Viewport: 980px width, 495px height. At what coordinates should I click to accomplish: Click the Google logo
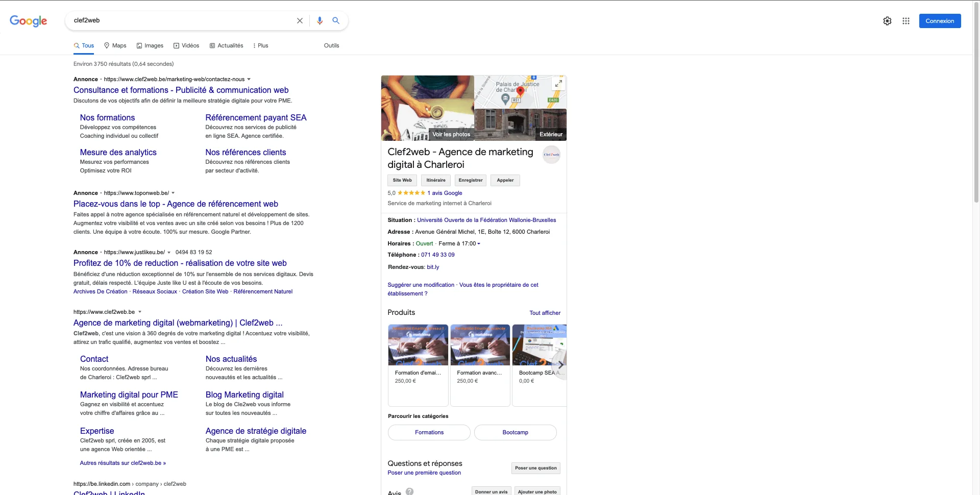point(29,21)
